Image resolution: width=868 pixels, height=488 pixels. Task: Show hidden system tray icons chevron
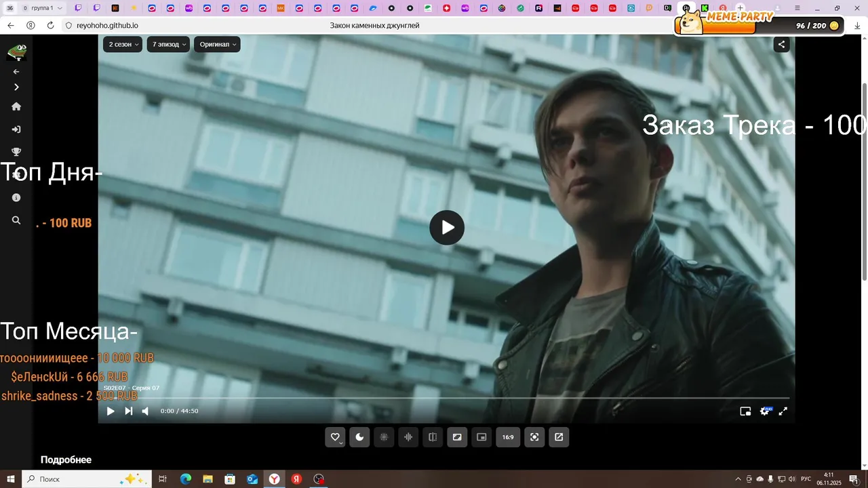coord(738,479)
